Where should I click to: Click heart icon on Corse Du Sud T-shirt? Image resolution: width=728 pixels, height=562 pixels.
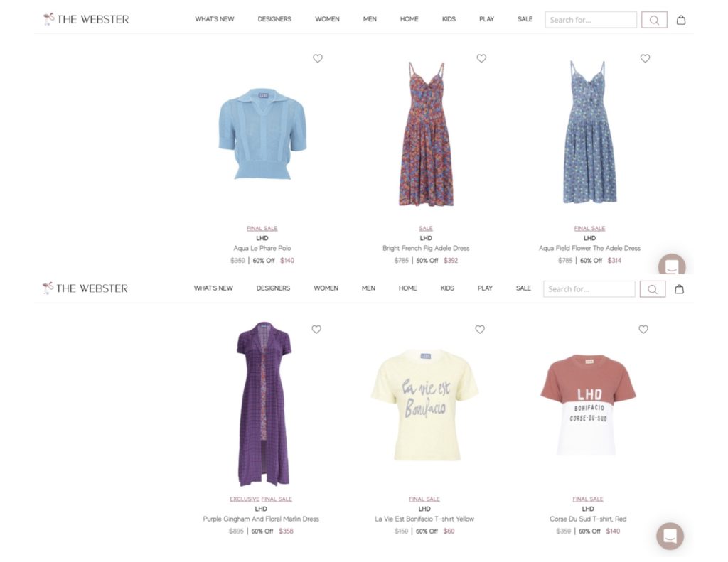[643, 330]
